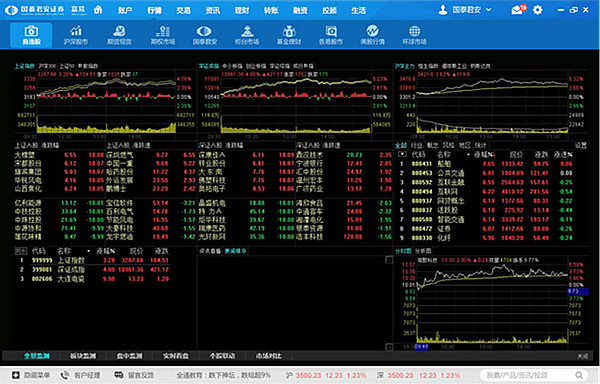Open the 沪深股市 chart icon
600x384 pixels.
(76, 35)
